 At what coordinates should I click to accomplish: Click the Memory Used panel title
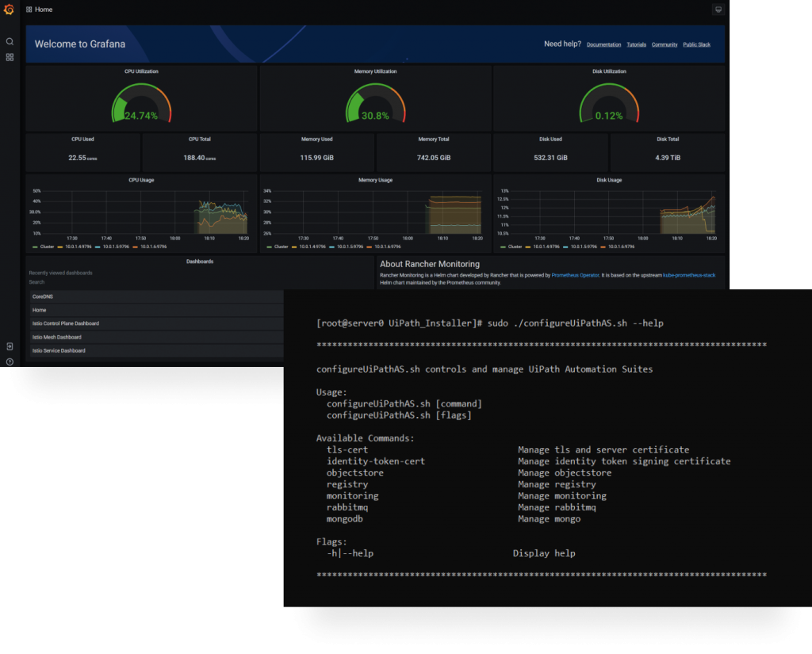coord(317,140)
